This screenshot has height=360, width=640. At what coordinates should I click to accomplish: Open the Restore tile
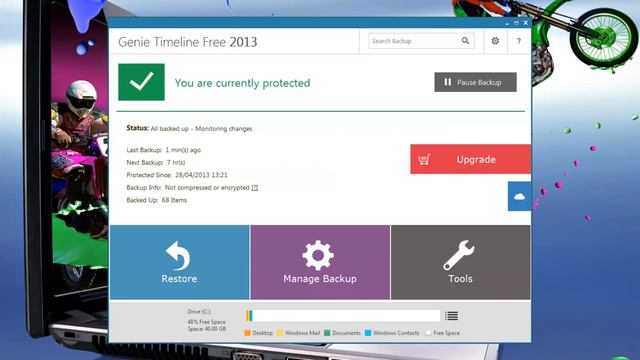pos(180,262)
